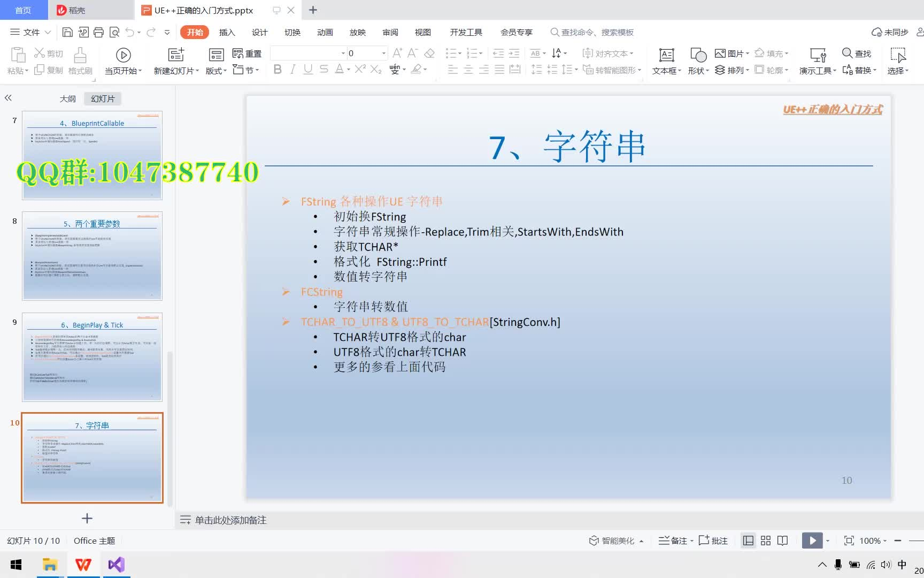
Task: Open the Design (设计) ribbon tab
Action: [259, 32]
